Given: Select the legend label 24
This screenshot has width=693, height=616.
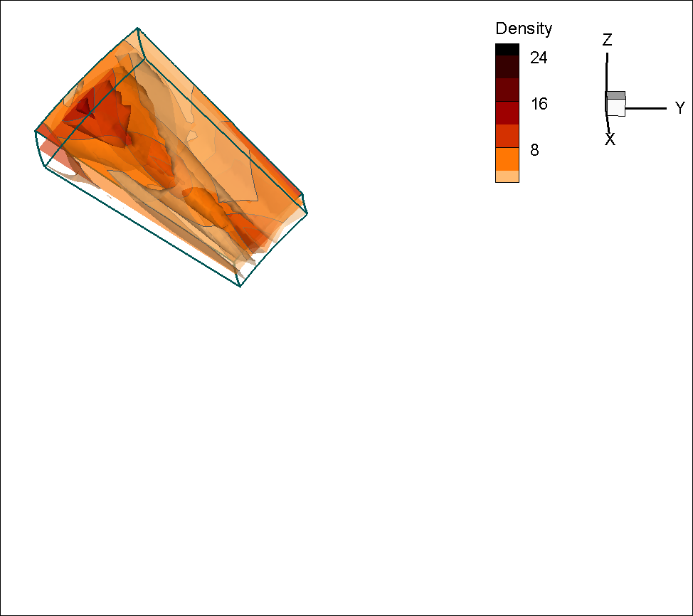Looking at the screenshot, I should pos(539,58).
